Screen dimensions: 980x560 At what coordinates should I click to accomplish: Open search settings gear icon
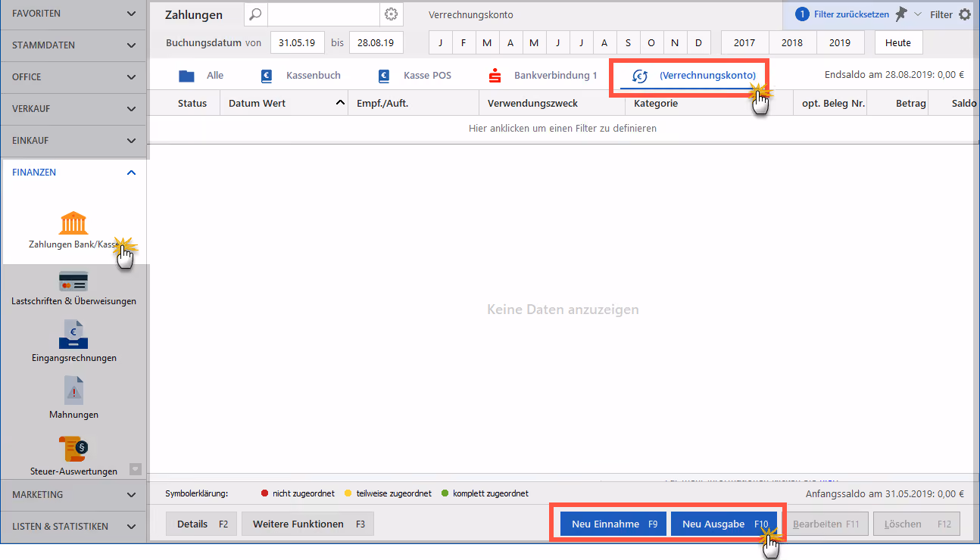point(391,14)
